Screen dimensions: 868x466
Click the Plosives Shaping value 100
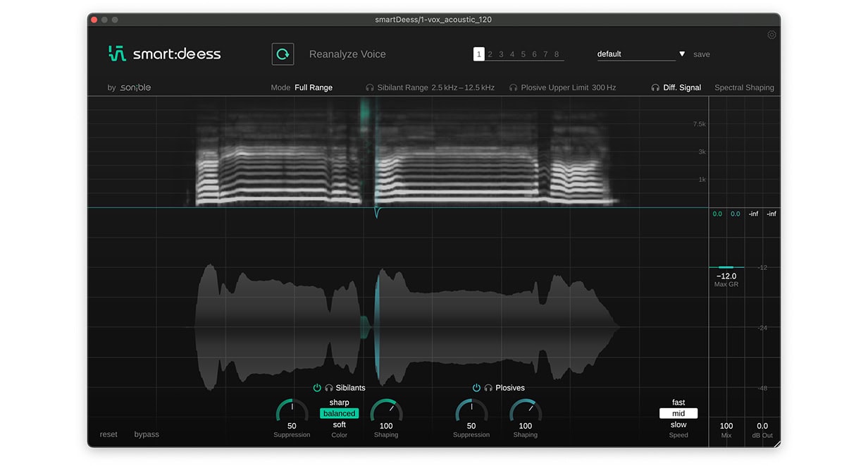tap(526, 426)
